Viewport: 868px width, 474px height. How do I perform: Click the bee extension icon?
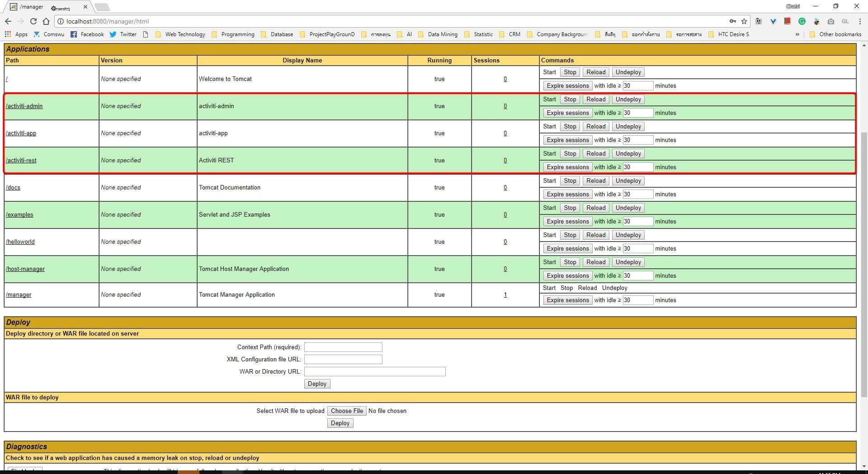tap(816, 21)
